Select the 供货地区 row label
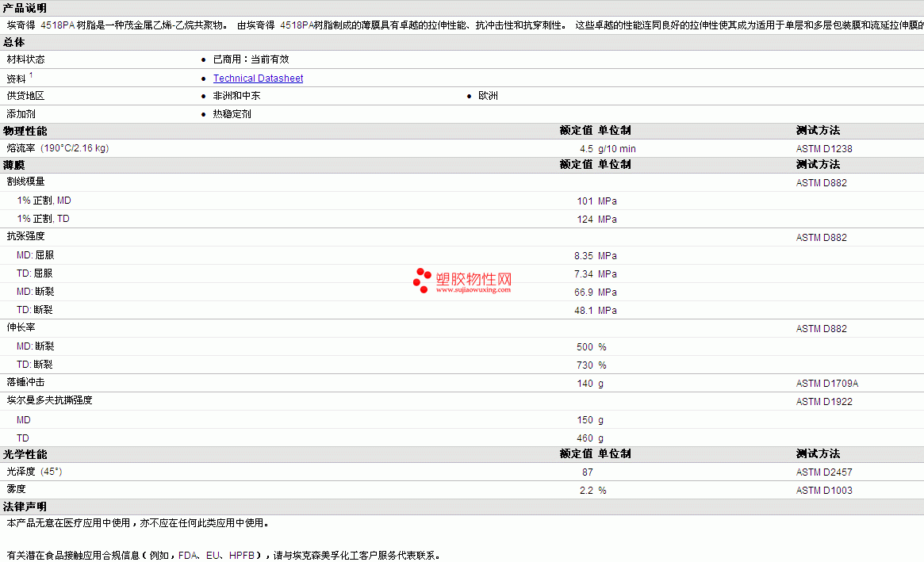Viewport: 924px width, 562px height. 25,95
